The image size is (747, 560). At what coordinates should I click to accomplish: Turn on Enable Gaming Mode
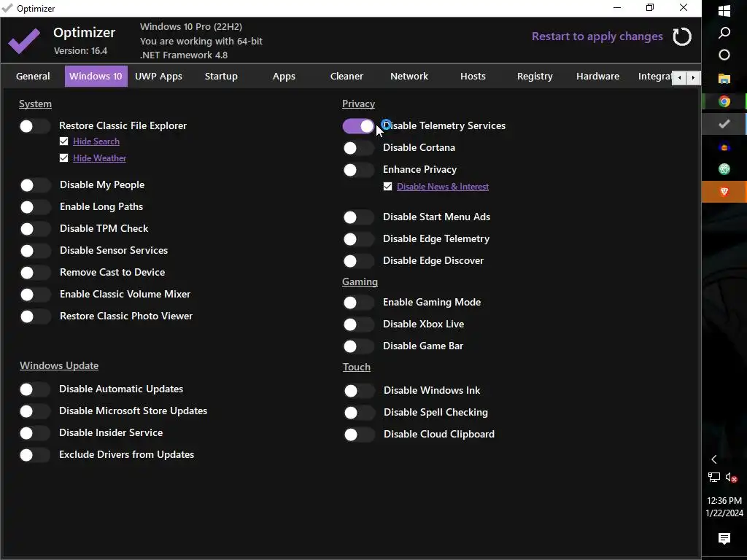click(358, 303)
